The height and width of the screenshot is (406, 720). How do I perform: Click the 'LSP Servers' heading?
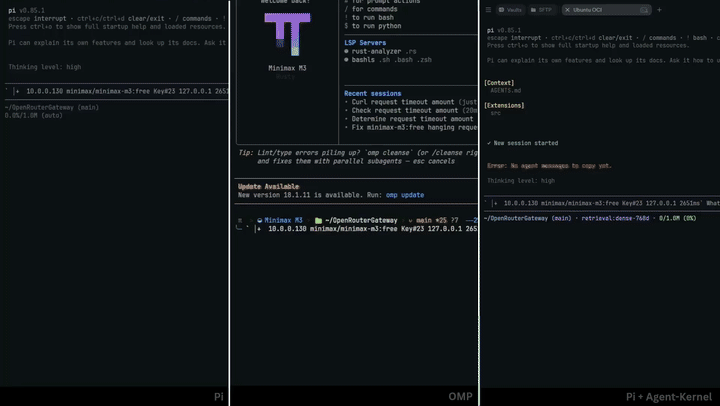pos(365,43)
